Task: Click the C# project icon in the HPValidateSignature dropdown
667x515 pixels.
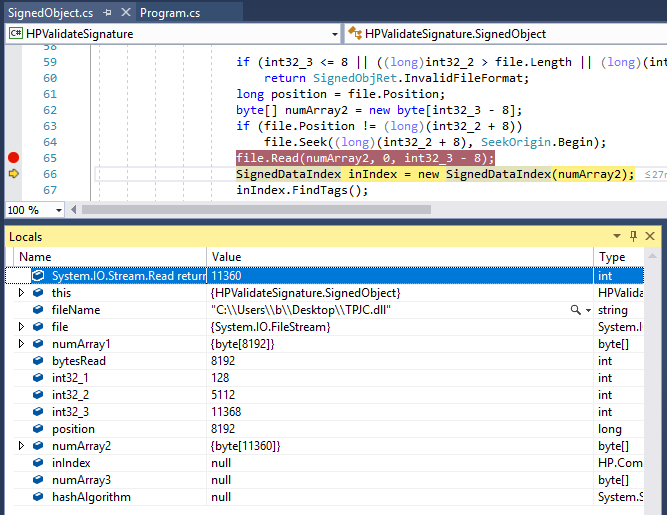Action: click(16, 34)
